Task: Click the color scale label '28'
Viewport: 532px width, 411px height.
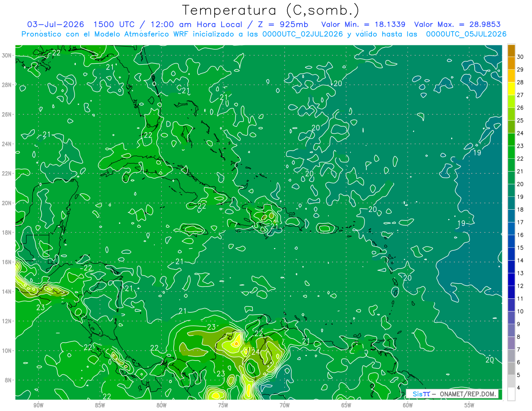Action: 520,82
